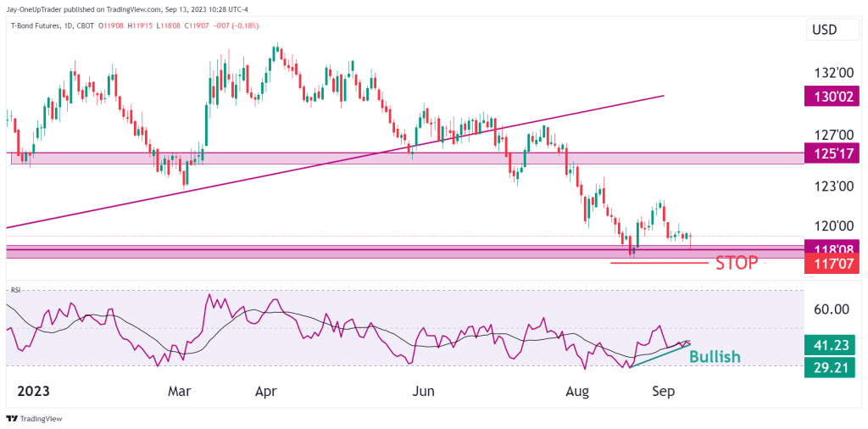Click the RSI indicator label
Viewport: 868px width, 429px height.
click(15, 289)
